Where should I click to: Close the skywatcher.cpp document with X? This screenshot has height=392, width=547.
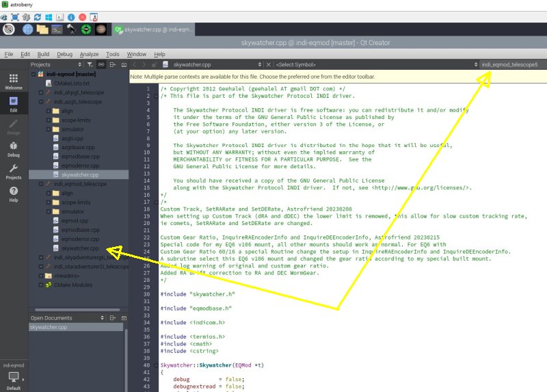268,64
